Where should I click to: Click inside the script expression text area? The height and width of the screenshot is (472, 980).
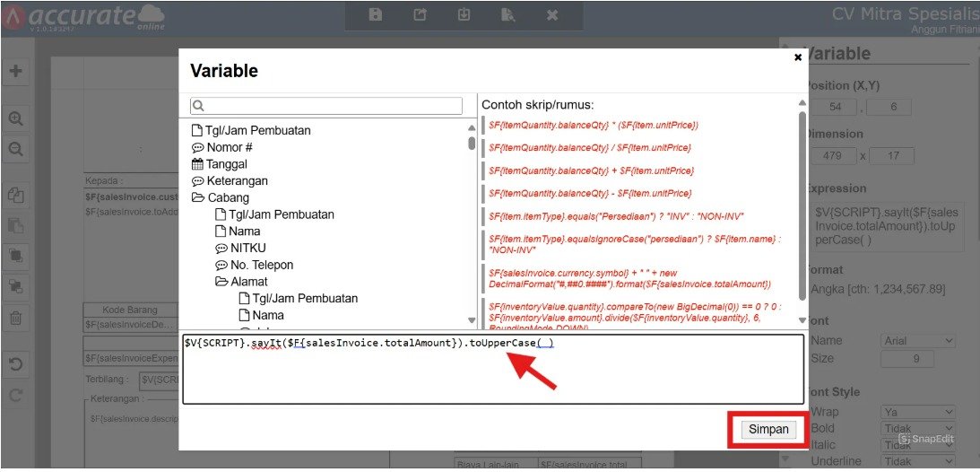[493, 370]
